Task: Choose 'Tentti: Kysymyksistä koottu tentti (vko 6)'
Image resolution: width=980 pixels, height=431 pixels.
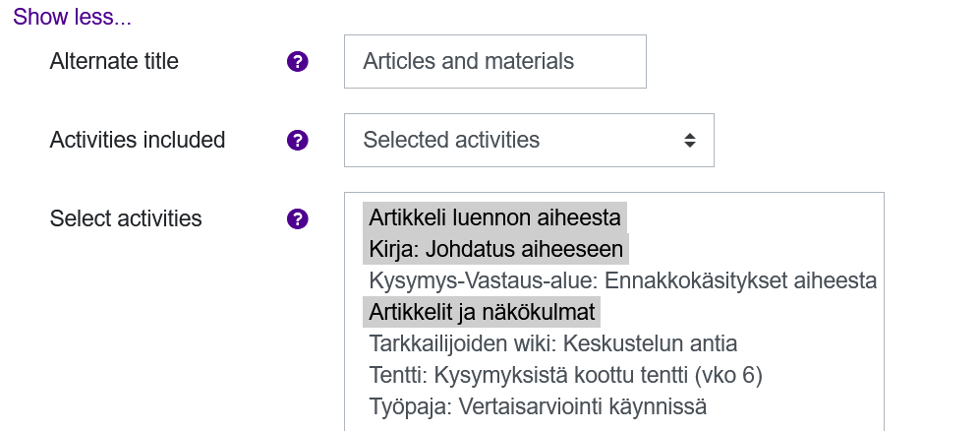Action: [565, 375]
